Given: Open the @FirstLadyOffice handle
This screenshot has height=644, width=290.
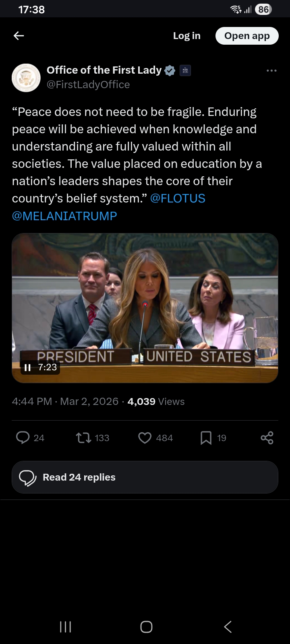Looking at the screenshot, I should pyautogui.click(x=88, y=85).
